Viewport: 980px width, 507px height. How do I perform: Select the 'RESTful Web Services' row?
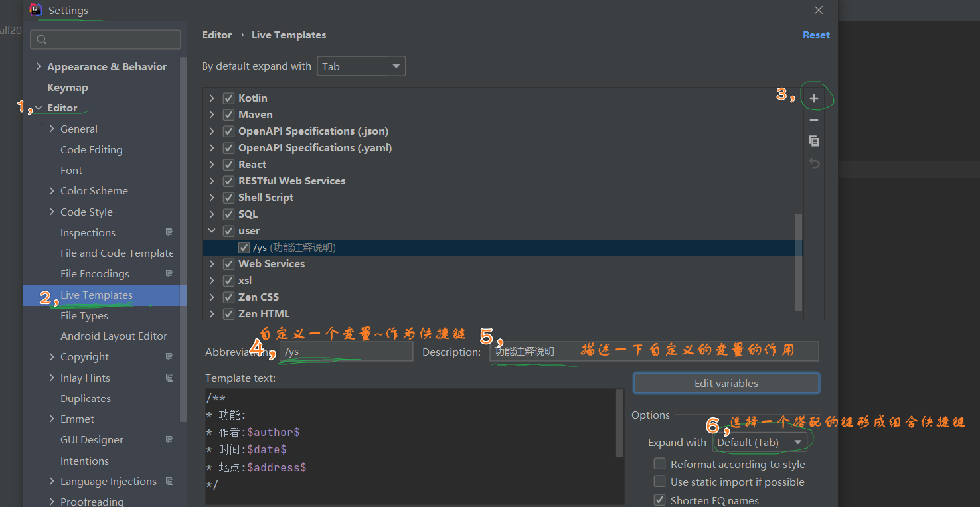[x=503, y=181]
